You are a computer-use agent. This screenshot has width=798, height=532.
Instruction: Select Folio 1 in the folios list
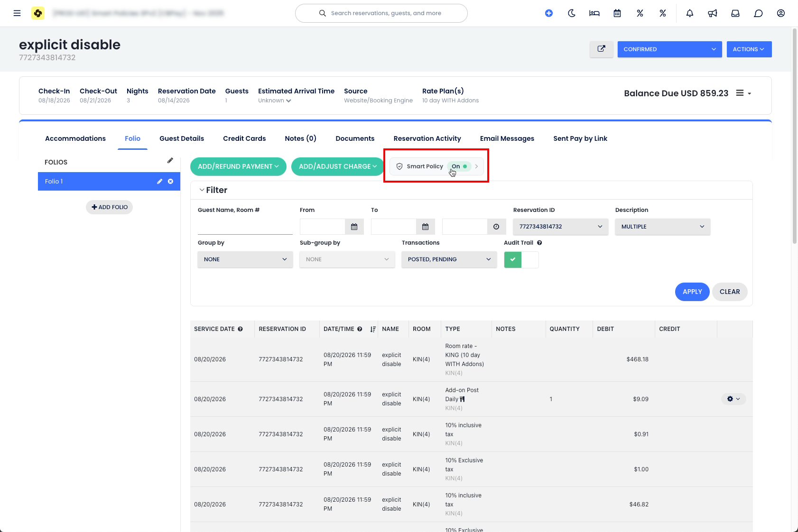point(109,182)
